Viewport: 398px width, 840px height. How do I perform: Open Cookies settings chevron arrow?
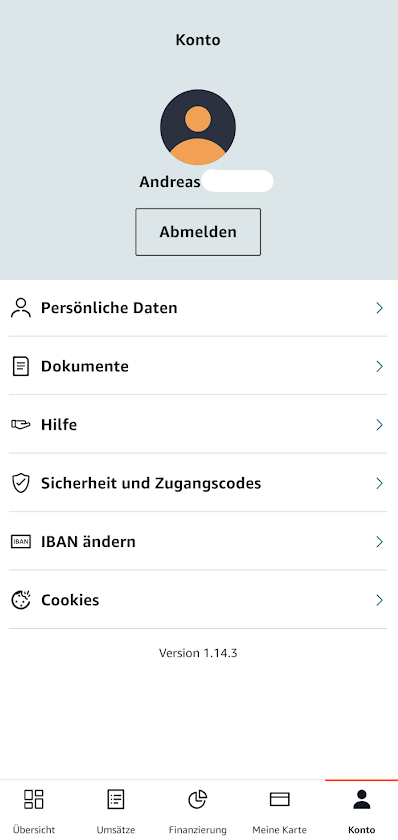379,600
